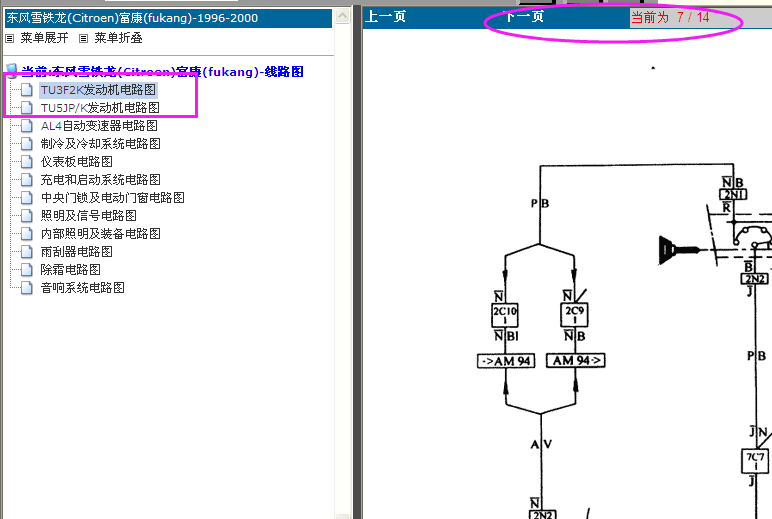Click the 当前为 7 / 14 page indicator
Screen dimensions: 772x519
(670, 17)
